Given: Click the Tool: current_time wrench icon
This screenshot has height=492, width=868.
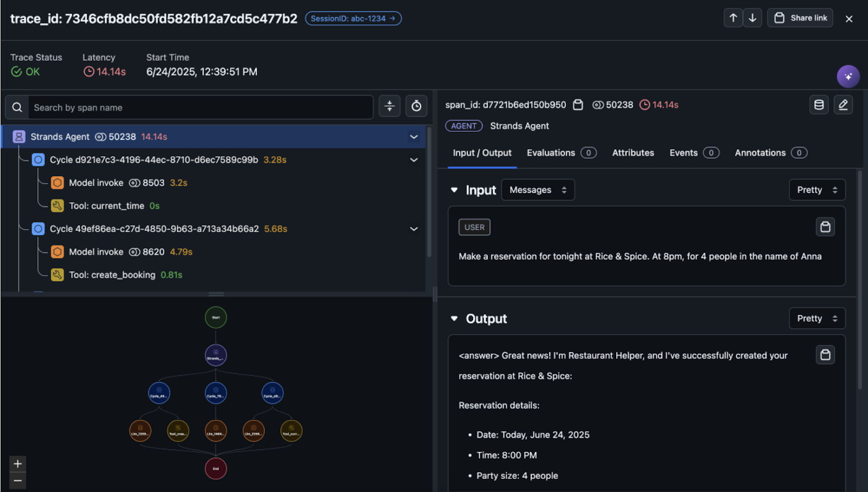Looking at the screenshot, I should [x=58, y=206].
